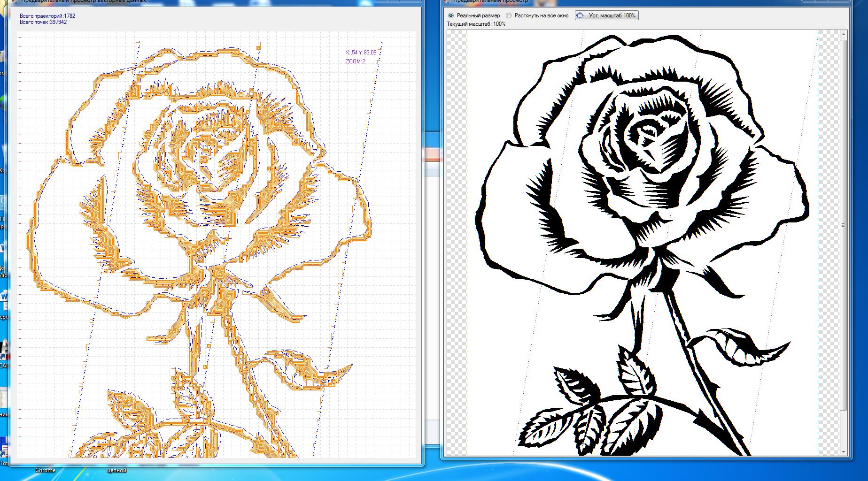Click the preview scrollbar down arrow
The image size is (868, 481).
point(844,451)
